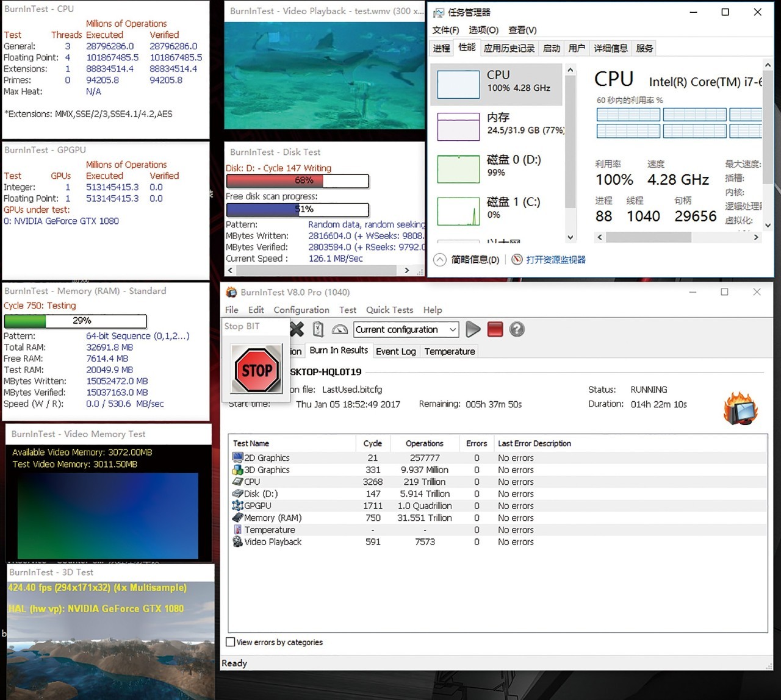This screenshot has height=700, width=781.
Task: Enable View errors by categories checkbox
Action: pyautogui.click(x=231, y=642)
